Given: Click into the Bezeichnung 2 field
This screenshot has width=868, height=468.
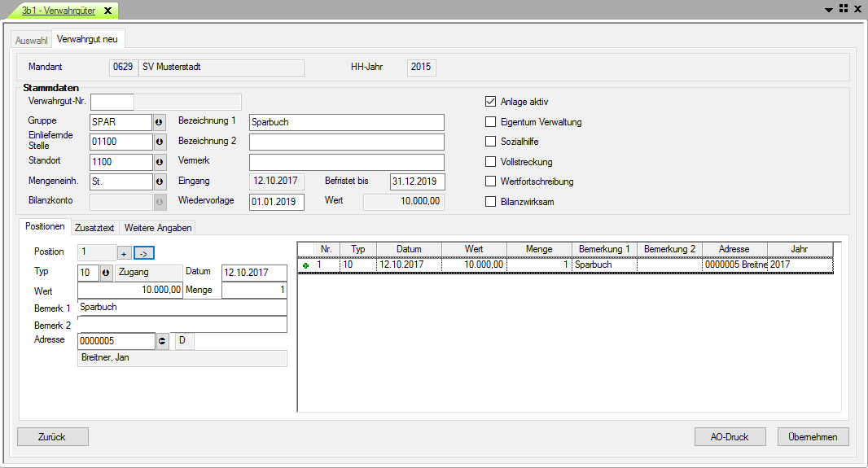Looking at the screenshot, I should [x=347, y=142].
